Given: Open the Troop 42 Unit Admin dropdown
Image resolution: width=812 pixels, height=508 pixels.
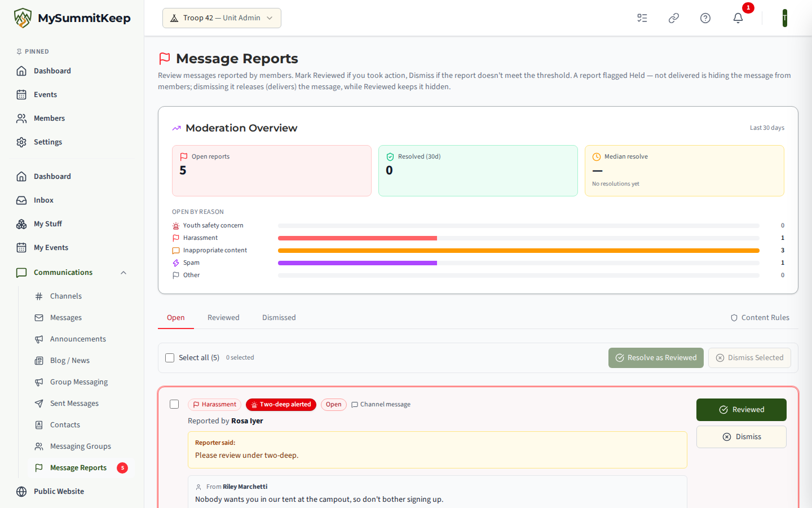Looking at the screenshot, I should tap(222, 18).
